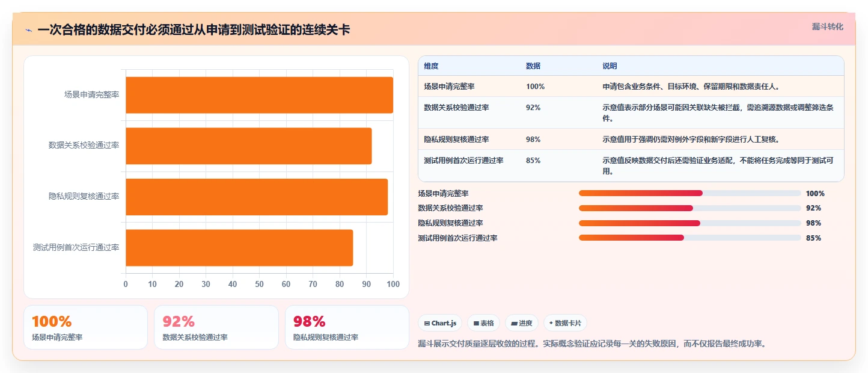Click the 数据关系校验通过率 progress bar
868x373 pixels.
click(x=689, y=208)
